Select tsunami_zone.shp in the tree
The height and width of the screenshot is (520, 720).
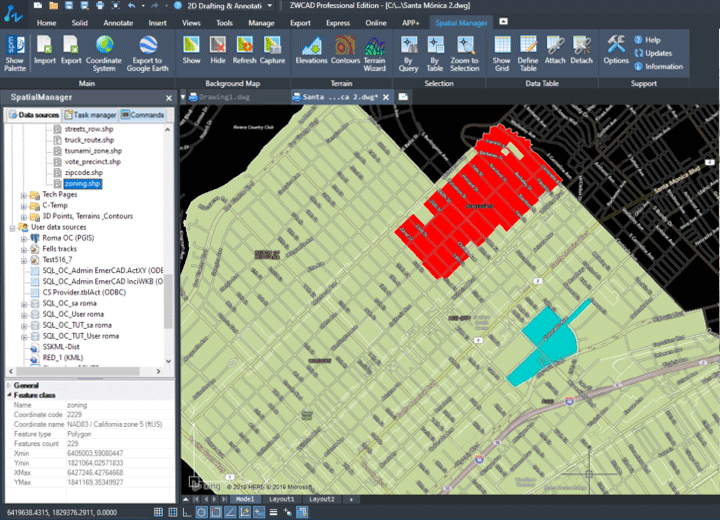93,151
